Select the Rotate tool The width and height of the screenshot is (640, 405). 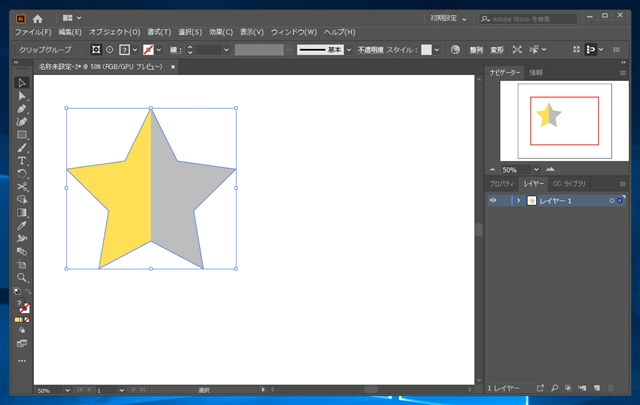click(x=22, y=174)
